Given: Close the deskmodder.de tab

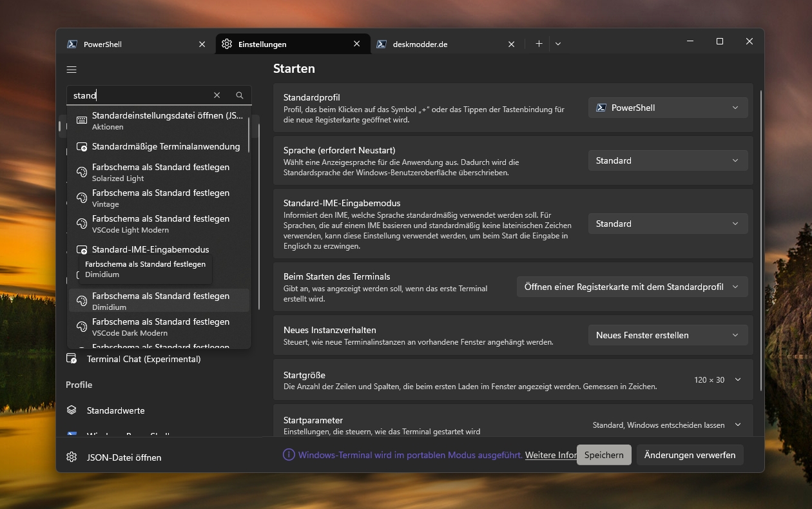Looking at the screenshot, I should click(511, 44).
